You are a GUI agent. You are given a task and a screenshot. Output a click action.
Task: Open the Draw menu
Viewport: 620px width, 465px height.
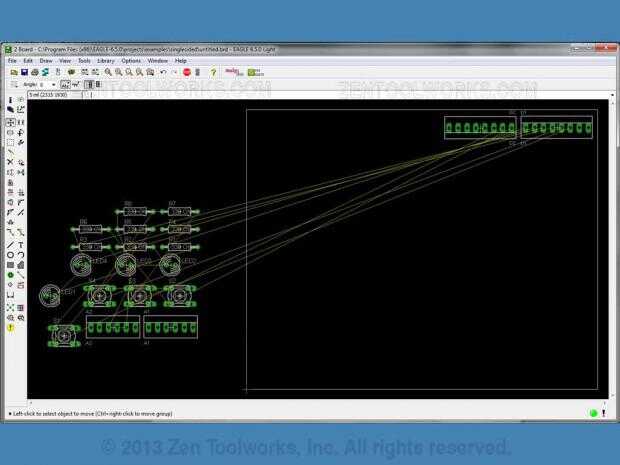[x=46, y=60]
